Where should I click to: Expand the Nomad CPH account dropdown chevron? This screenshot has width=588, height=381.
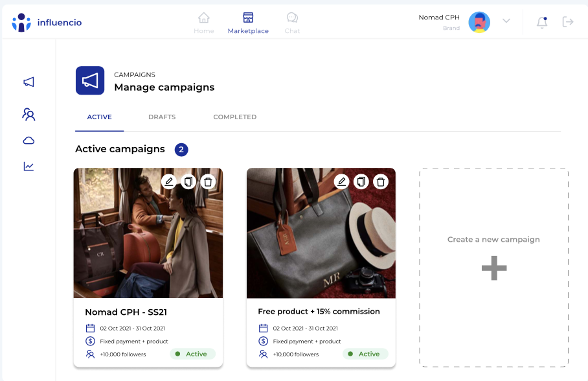point(506,21)
